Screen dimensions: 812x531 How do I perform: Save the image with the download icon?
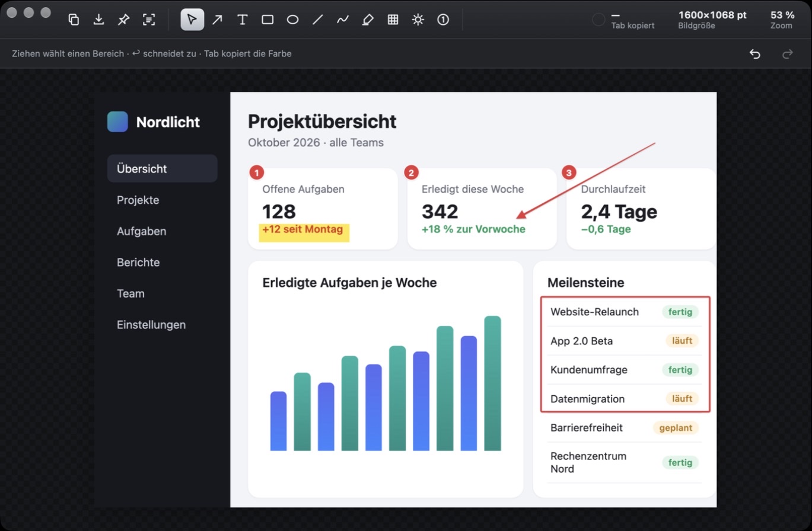click(98, 20)
